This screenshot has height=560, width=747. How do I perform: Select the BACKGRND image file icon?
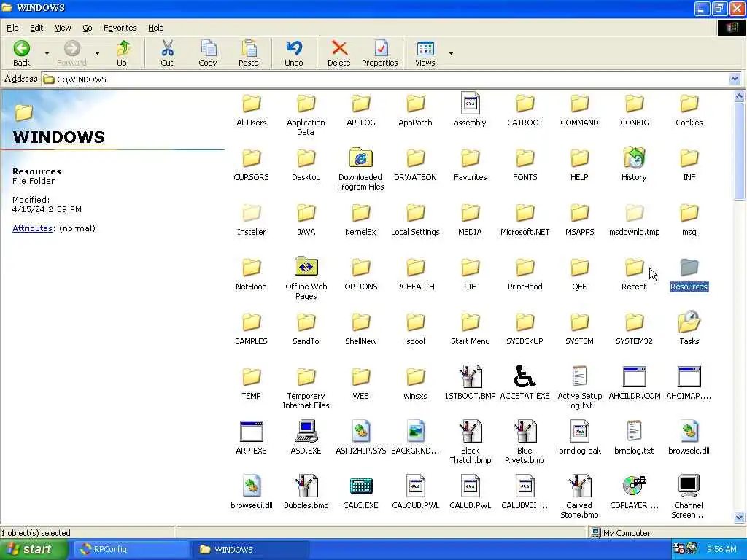point(415,431)
